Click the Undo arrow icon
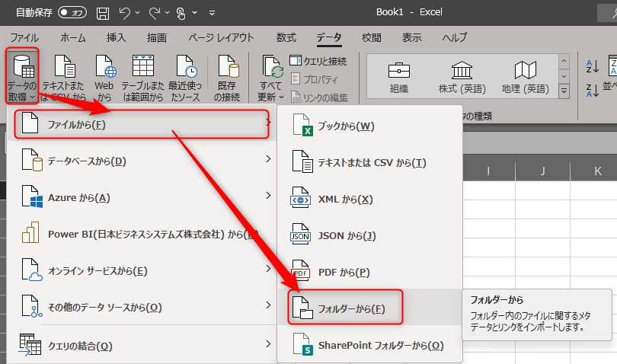 pos(125,13)
